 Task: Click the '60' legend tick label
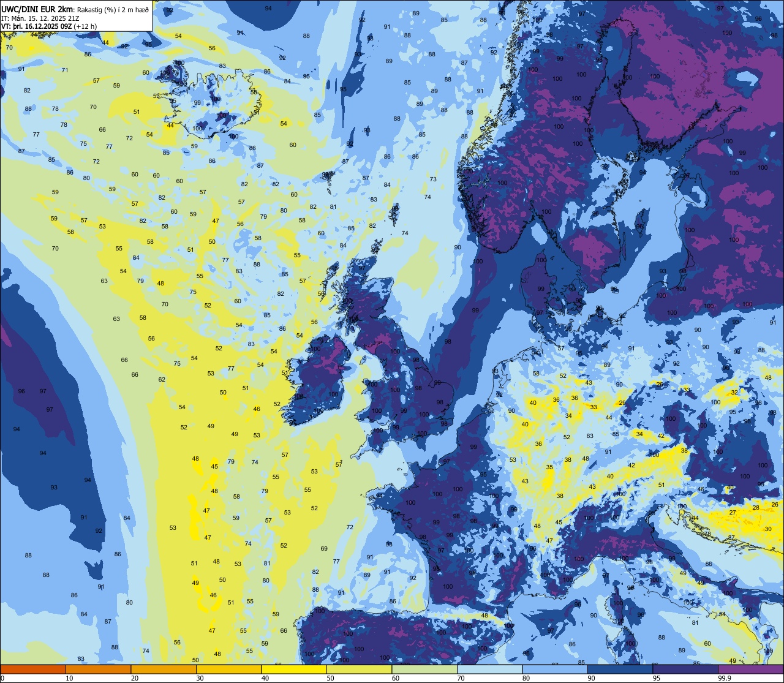396,678
